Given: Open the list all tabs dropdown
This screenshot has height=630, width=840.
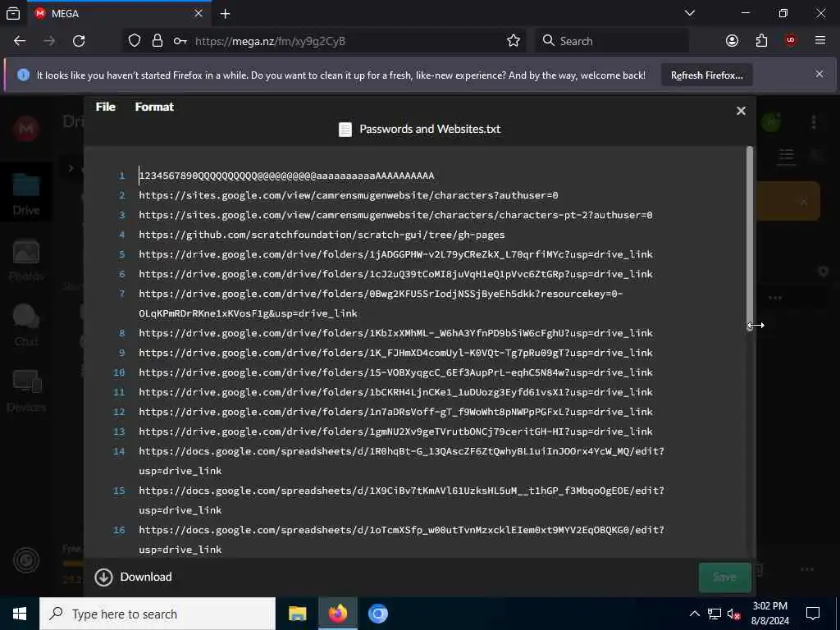Looking at the screenshot, I should (x=690, y=13).
